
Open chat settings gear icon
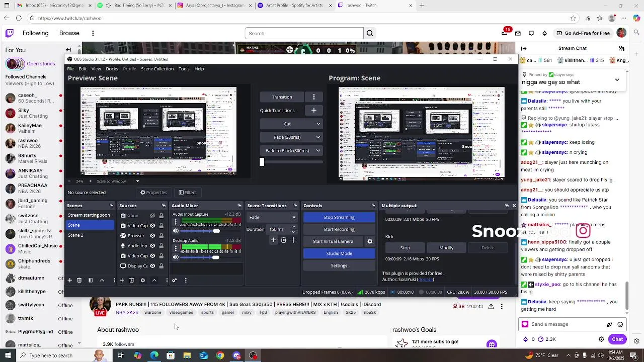[601, 339]
